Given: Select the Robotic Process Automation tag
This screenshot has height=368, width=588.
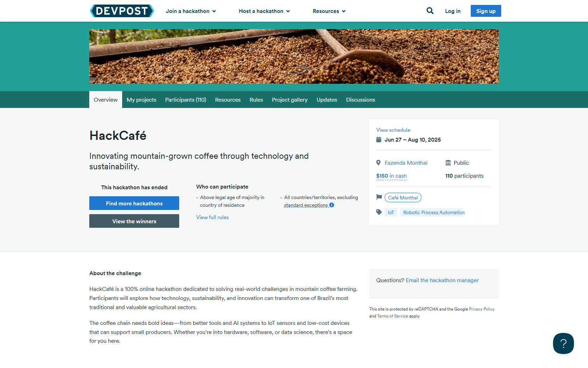Looking at the screenshot, I should (434, 212).
